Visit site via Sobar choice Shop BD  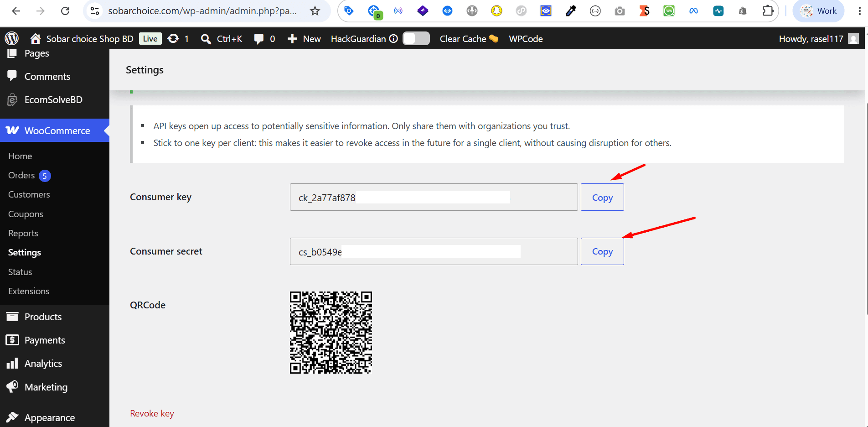point(82,39)
